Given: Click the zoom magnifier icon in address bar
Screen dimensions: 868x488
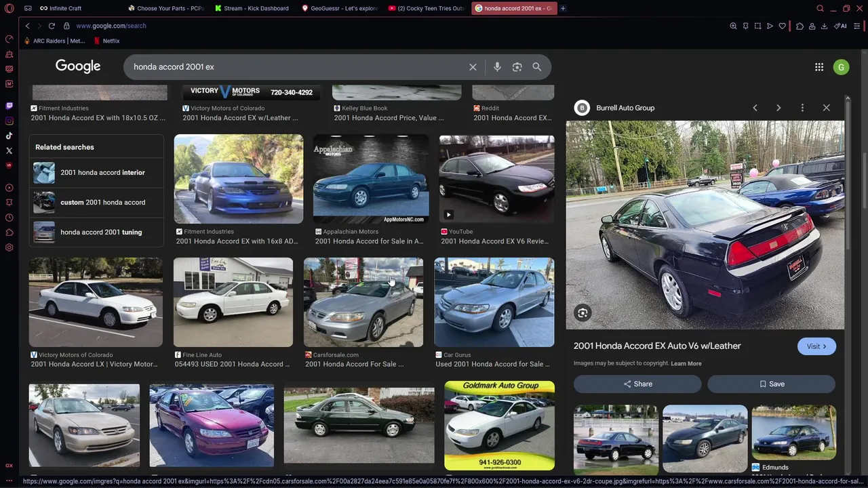Looking at the screenshot, I should tap(733, 26).
